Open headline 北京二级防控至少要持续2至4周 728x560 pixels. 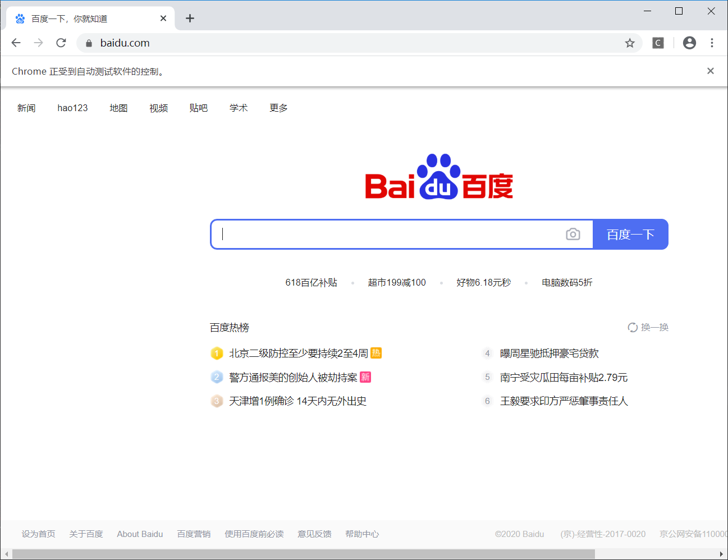[299, 354]
